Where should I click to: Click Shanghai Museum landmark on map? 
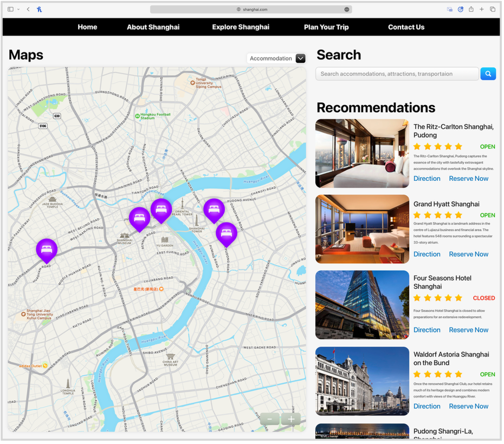click(x=125, y=239)
